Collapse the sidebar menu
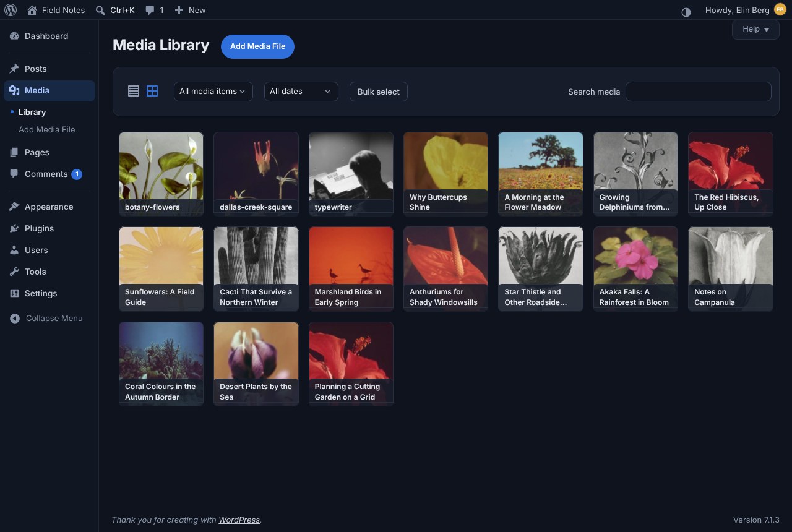The image size is (792, 532). (x=49, y=318)
